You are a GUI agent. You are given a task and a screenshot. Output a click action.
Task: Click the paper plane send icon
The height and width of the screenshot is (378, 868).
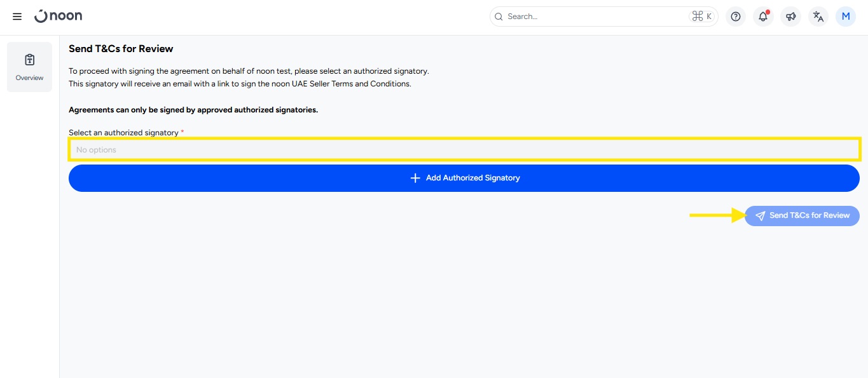point(760,216)
